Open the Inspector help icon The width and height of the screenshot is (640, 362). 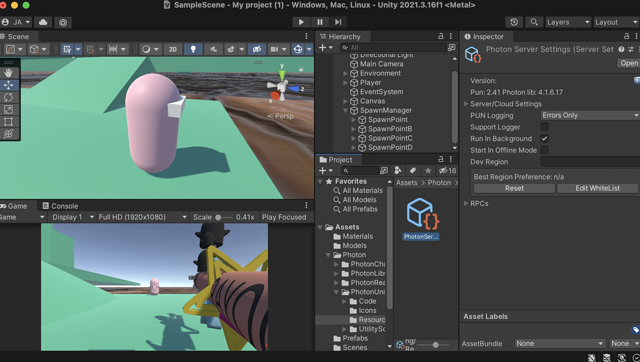[x=621, y=49]
